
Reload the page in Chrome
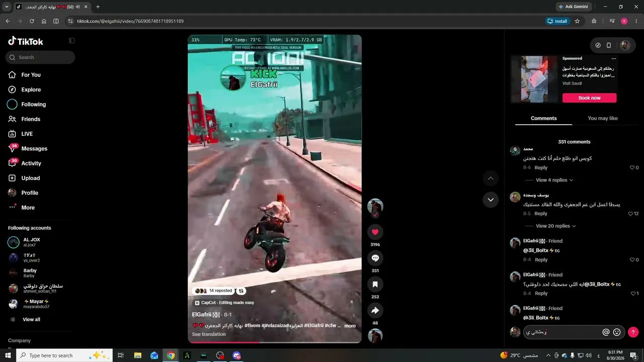click(32, 21)
